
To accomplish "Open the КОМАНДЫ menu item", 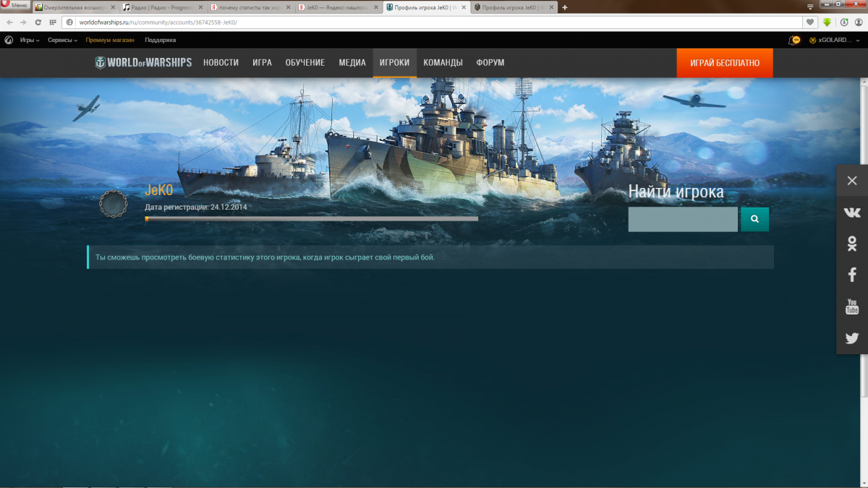I will (x=443, y=63).
